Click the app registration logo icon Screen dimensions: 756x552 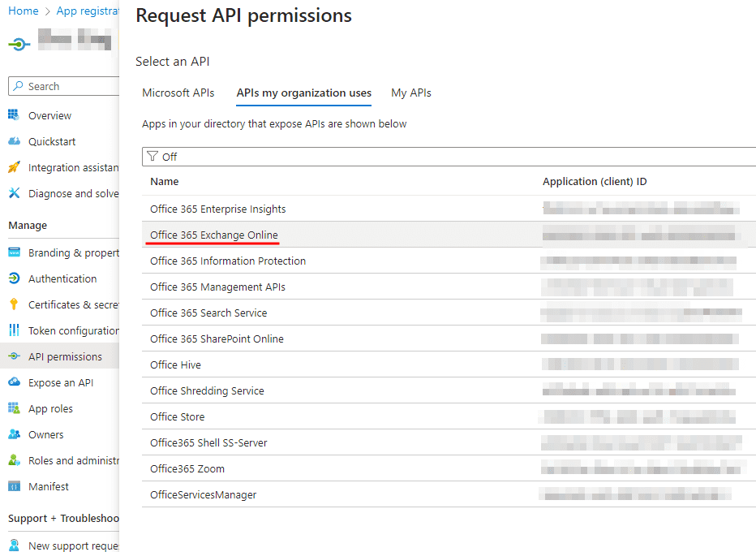pyautogui.click(x=19, y=45)
